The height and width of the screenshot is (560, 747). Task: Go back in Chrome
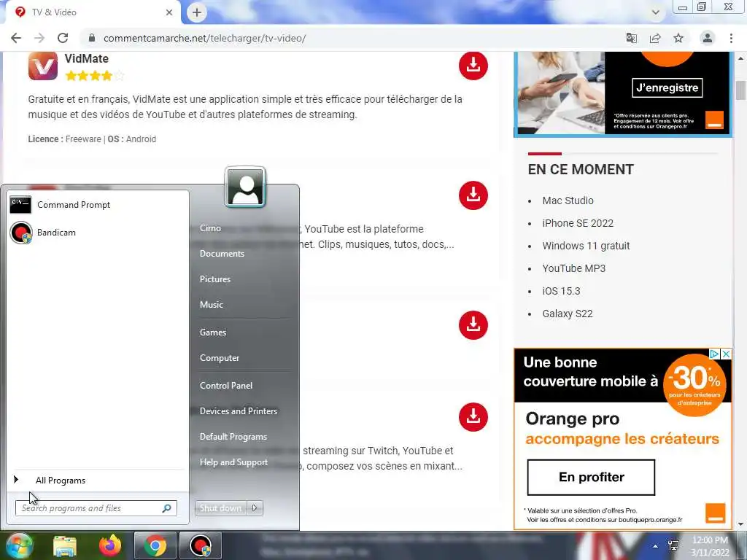[16, 38]
